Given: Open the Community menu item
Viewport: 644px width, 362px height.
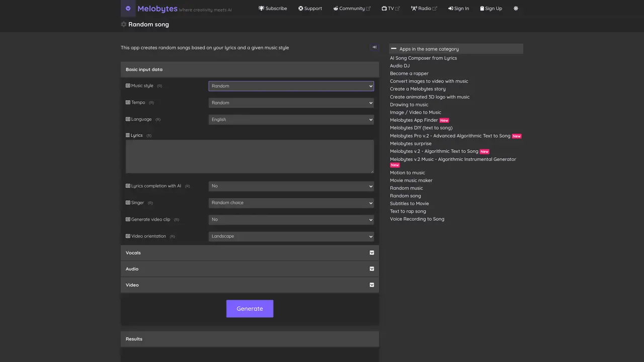Looking at the screenshot, I should tap(352, 9).
